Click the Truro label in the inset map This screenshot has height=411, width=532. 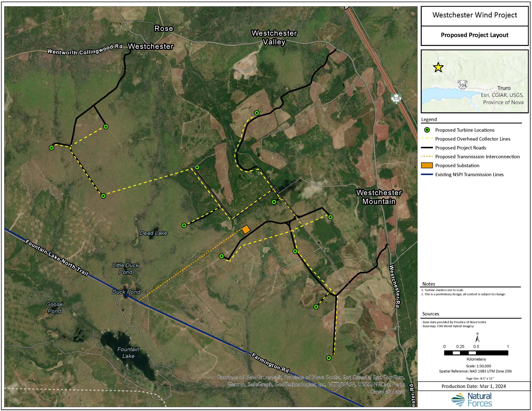pos(504,88)
